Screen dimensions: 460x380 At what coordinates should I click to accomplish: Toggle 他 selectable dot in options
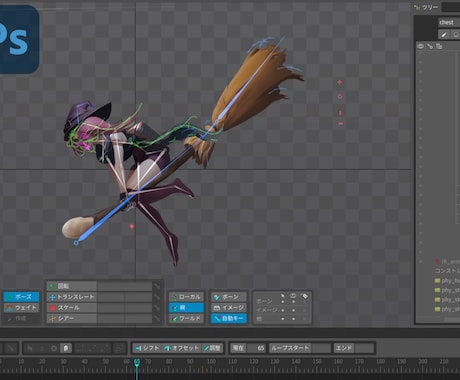[283, 319]
